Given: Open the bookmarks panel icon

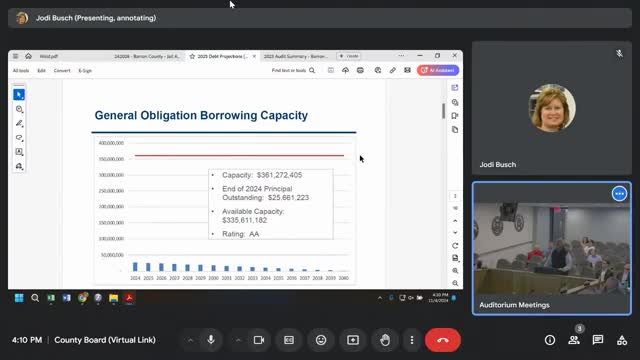Looking at the screenshot, I should [455, 116].
